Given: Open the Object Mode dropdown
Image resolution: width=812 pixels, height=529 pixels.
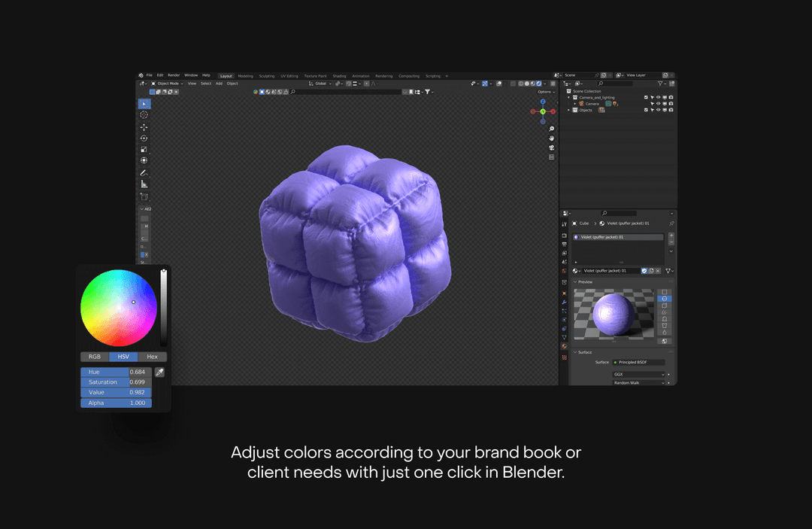Looking at the screenshot, I should tap(166, 84).
